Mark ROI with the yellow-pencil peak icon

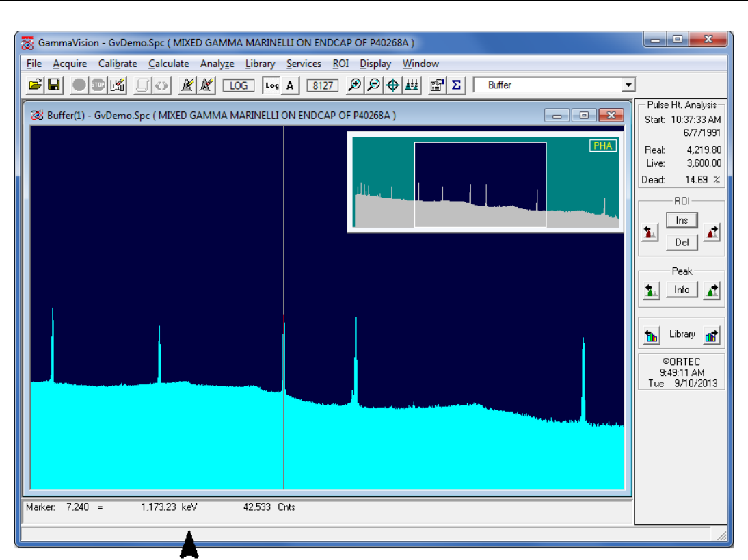click(187, 85)
